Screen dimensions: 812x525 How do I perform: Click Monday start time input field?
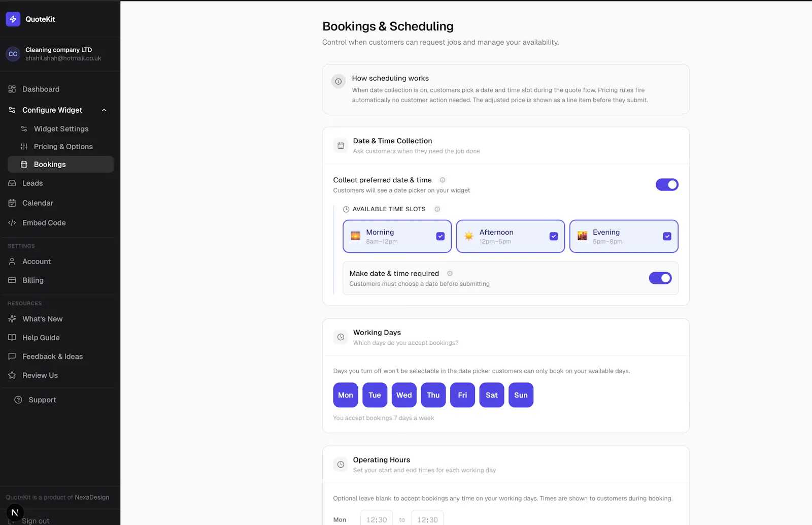tap(377, 519)
